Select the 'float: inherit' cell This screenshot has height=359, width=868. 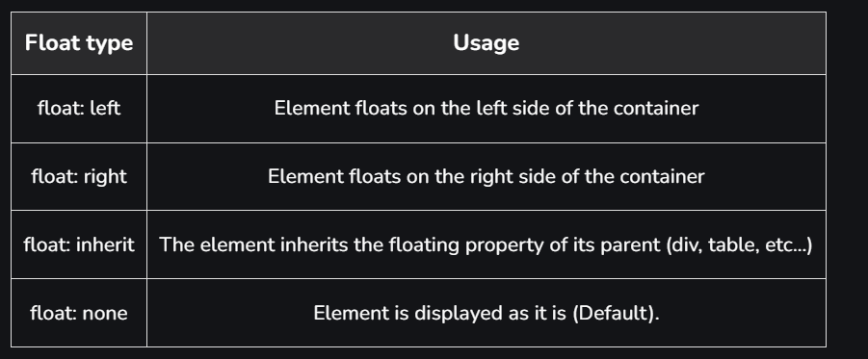tap(79, 244)
